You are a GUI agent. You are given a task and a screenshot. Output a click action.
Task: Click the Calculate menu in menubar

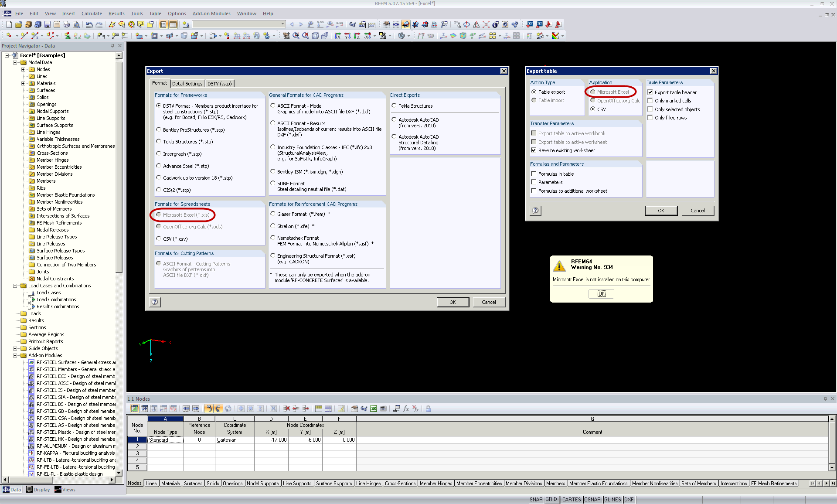point(91,13)
